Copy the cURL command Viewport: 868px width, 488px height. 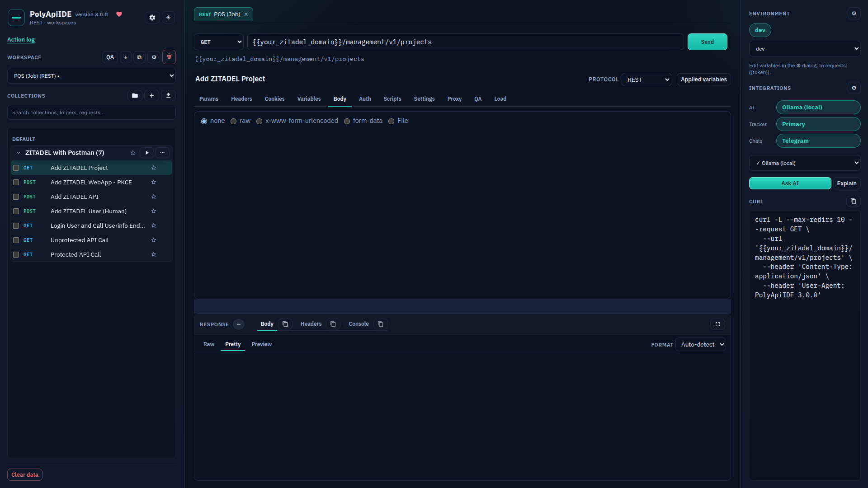click(x=853, y=201)
